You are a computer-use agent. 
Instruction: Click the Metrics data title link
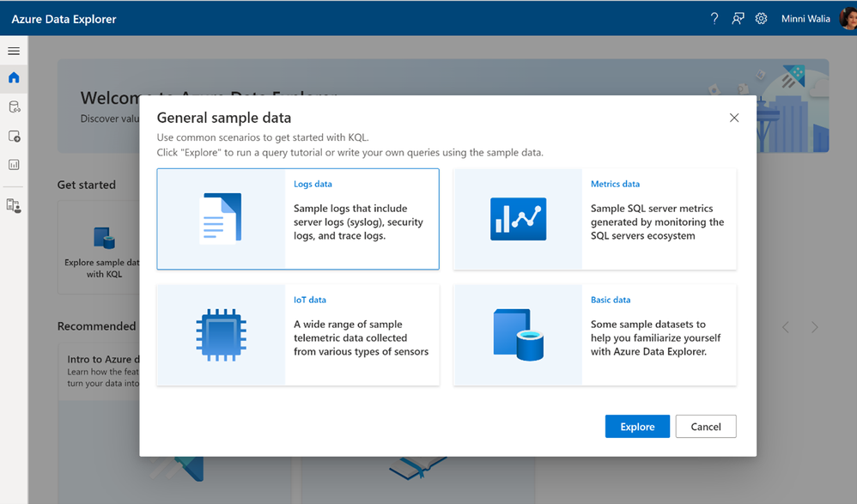point(615,185)
